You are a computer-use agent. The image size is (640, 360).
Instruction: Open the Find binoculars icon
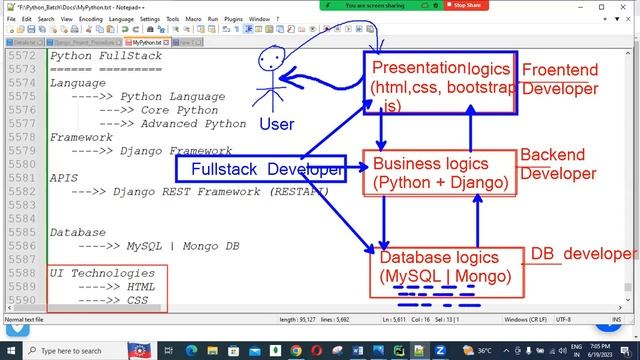click(x=150, y=29)
